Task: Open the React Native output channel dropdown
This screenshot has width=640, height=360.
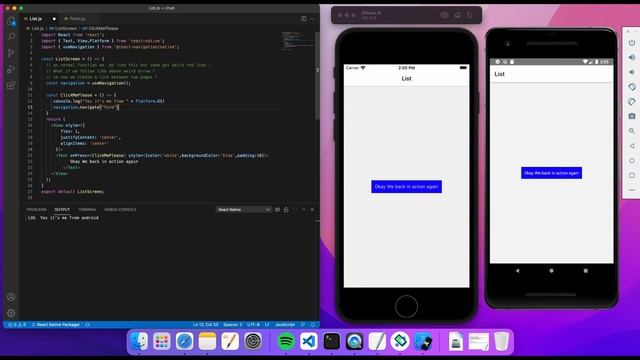Action: [243, 209]
